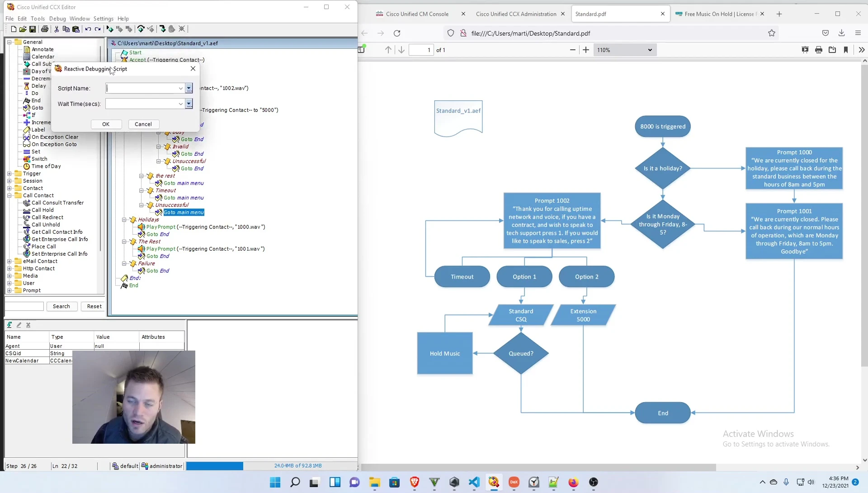Close the Reactive Debugging Script dialog
This screenshot has height=493, width=868.
click(193, 68)
